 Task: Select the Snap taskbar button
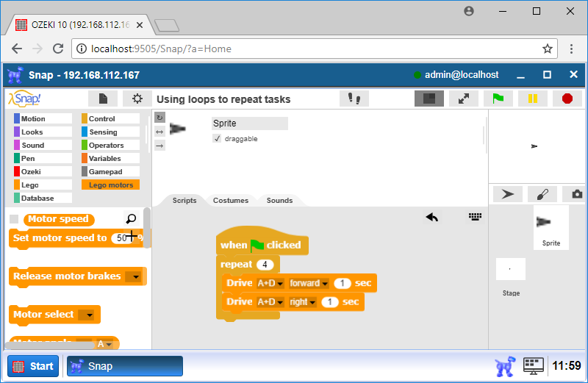(125, 366)
